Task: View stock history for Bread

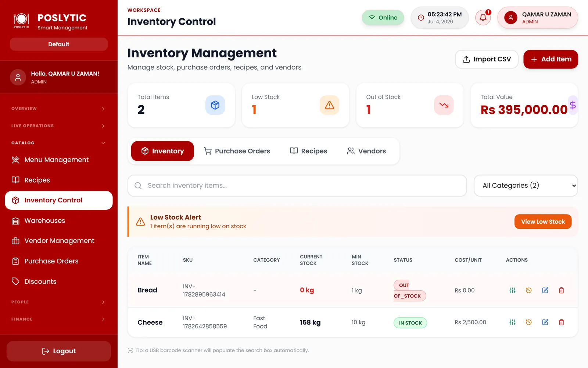Action: click(528, 290)
